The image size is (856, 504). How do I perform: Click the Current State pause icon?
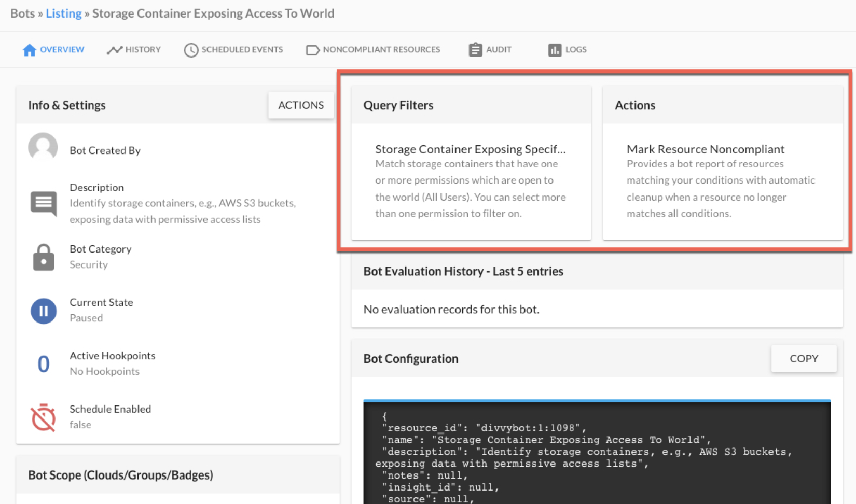point(44,311)
